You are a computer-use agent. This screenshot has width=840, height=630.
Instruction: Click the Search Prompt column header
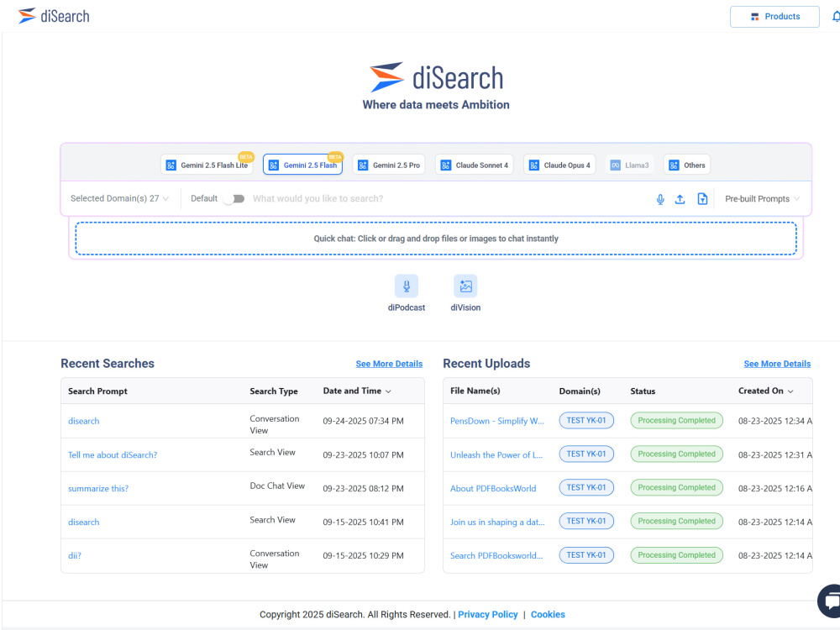[x=97, y=391]
